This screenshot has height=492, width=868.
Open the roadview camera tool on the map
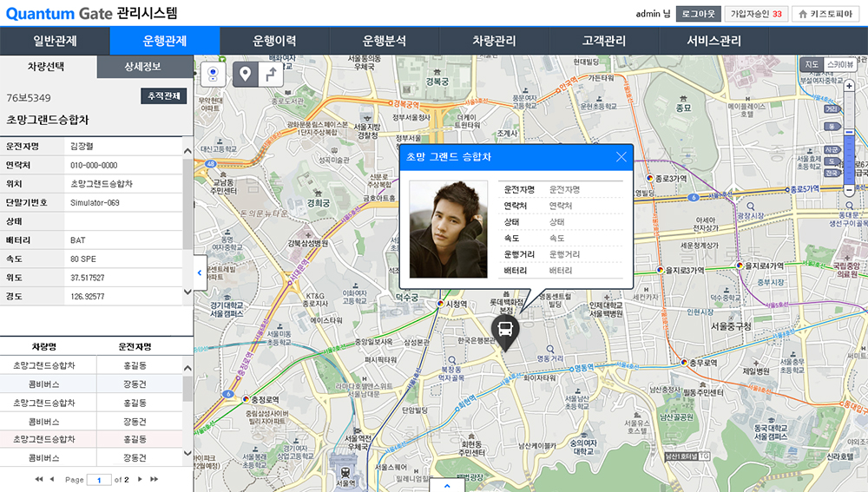pos(214,74)
